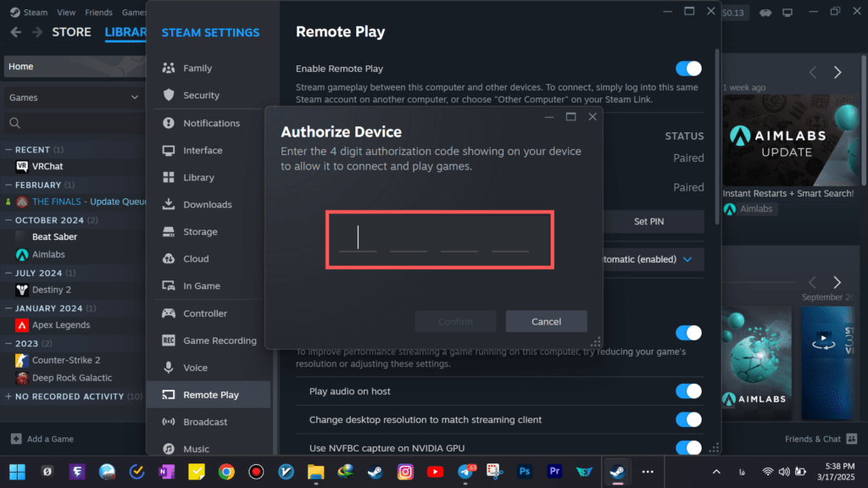Toggle Play audio on host
This screenshot has width=868, height=488.
688,391
